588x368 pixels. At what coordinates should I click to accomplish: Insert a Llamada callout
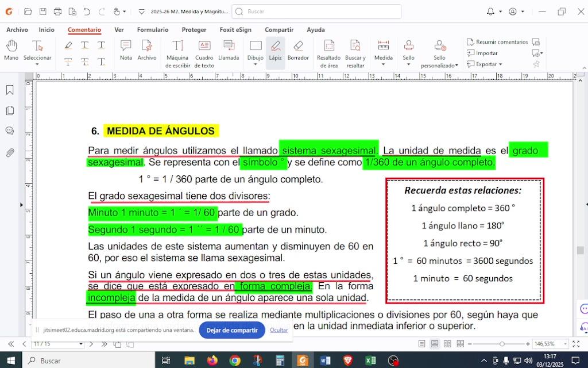point(229,51)
